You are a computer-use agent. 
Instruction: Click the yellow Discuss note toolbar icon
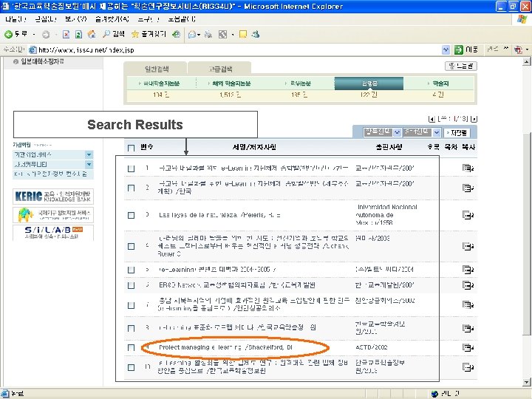(x=243, y=34)
